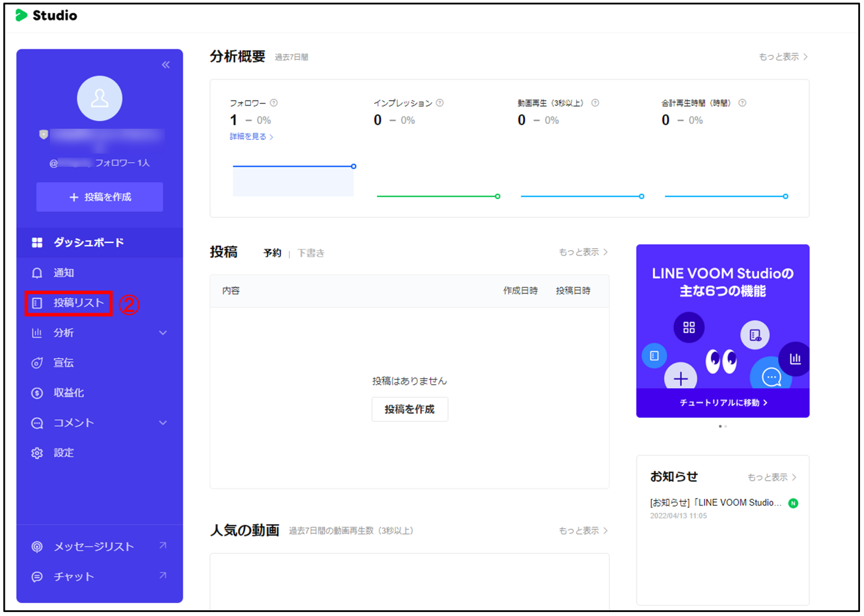Open ダッシュボード in the sidebar
864x616 pixels.
[x=100, y=243]
